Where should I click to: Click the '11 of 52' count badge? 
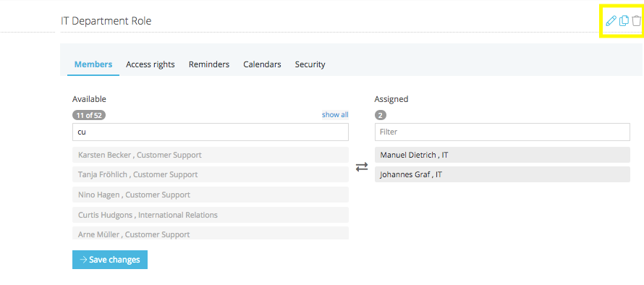point(89,116)
